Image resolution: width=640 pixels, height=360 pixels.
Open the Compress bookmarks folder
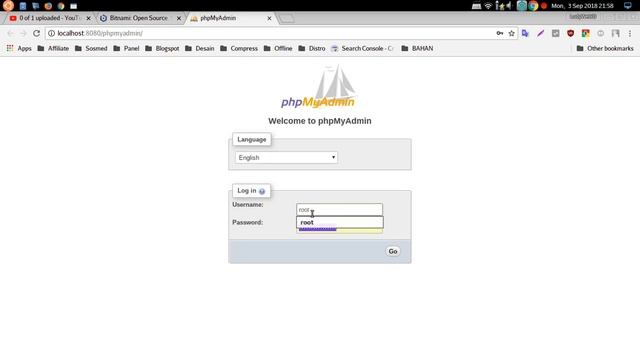coord(239,48)
